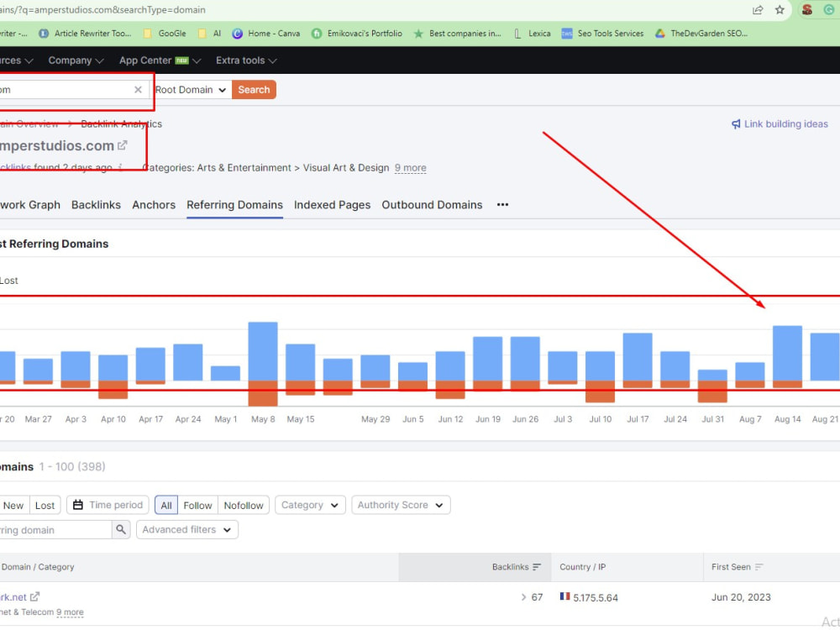Image resolution: width=840 pixels, height=630 pixels.
Task: Click the Jul 10 orange lost bar
Action: (x=600, y=391)
